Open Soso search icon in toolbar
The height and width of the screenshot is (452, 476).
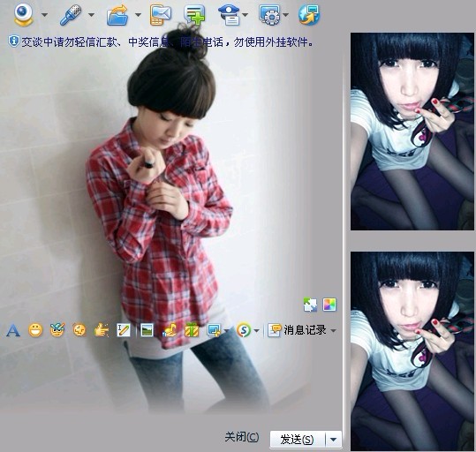[244, 330]
